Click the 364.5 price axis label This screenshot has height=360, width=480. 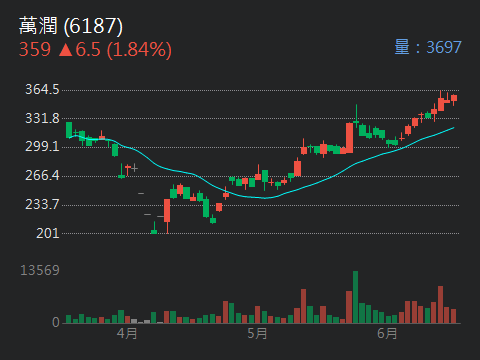[42, 89]
